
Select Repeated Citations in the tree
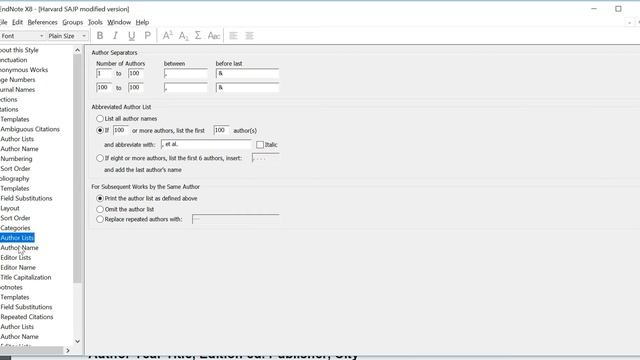(27, 317)
